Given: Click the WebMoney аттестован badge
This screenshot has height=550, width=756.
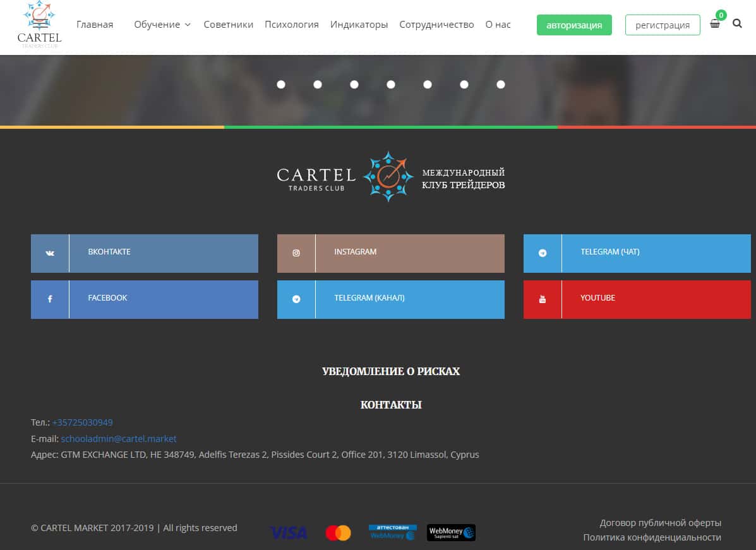Looking at the screenshot, I should click(392, 532).
